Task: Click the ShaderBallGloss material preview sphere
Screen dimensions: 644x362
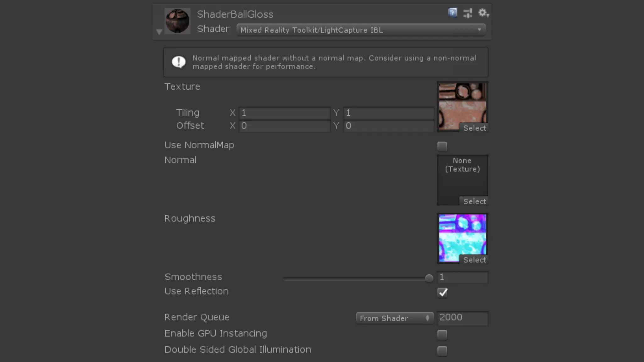Action: pyautogui.click(x=177, y=21)
